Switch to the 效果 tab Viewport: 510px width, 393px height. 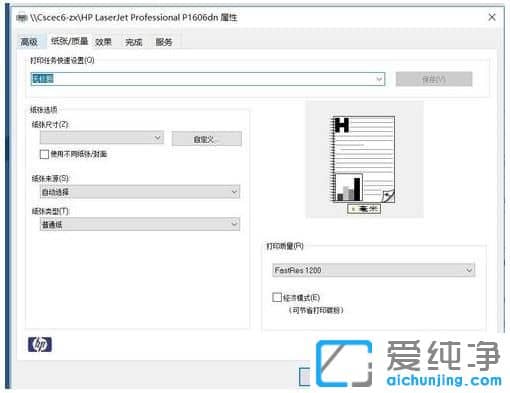(103, 42)
